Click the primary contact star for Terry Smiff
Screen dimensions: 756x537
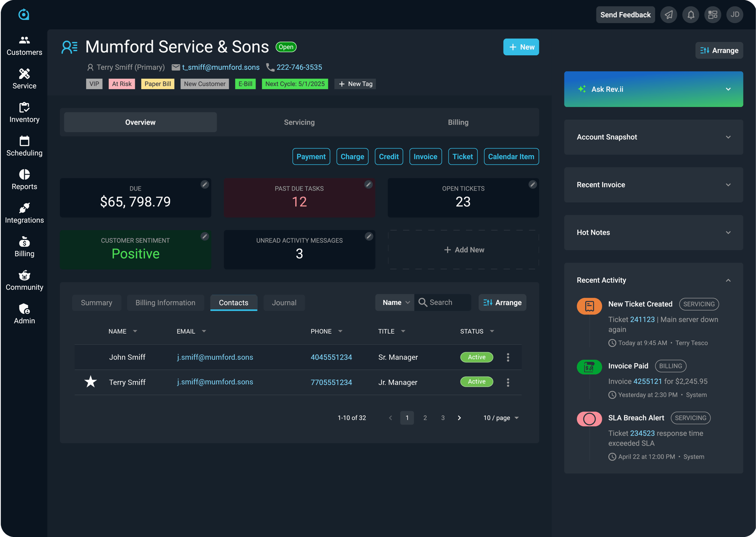coord(90,382)
